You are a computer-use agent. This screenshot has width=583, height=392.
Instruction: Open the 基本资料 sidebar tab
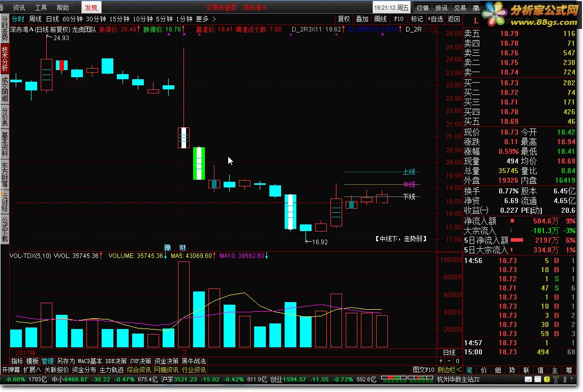[x=5, y=144]
